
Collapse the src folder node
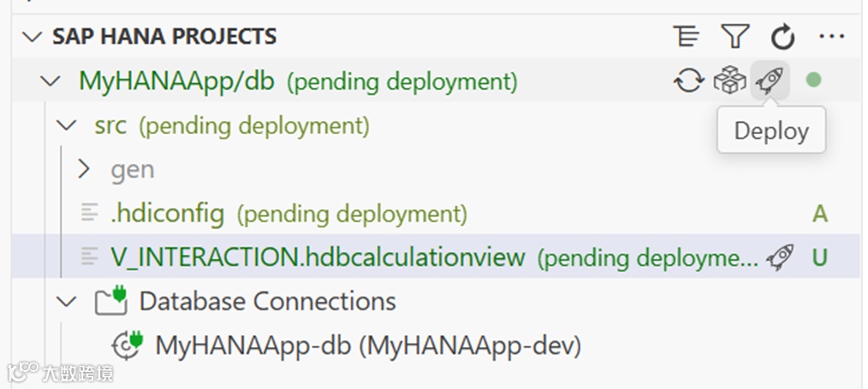point(67,126)
